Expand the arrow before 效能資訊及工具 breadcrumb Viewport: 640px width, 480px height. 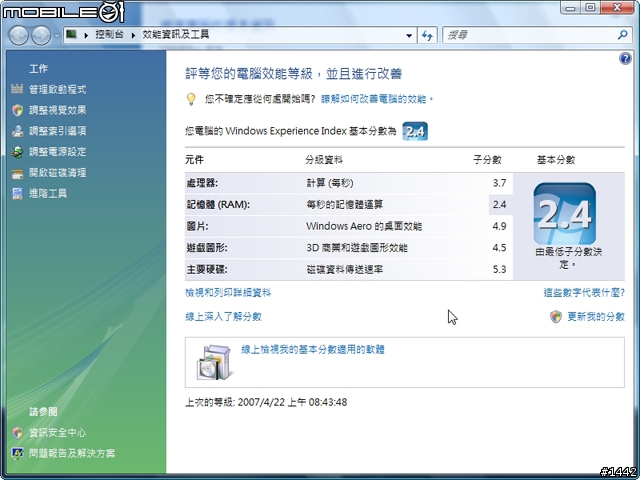pos(133,35)
